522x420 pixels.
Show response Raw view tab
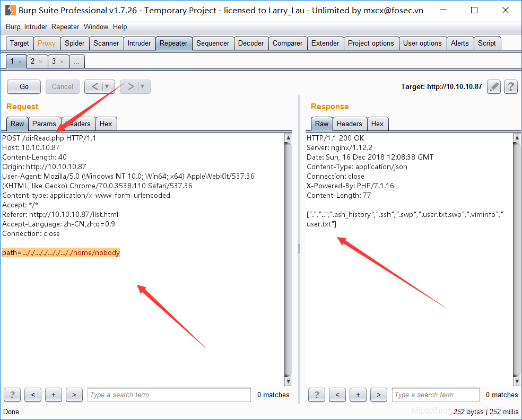point(321,124)
